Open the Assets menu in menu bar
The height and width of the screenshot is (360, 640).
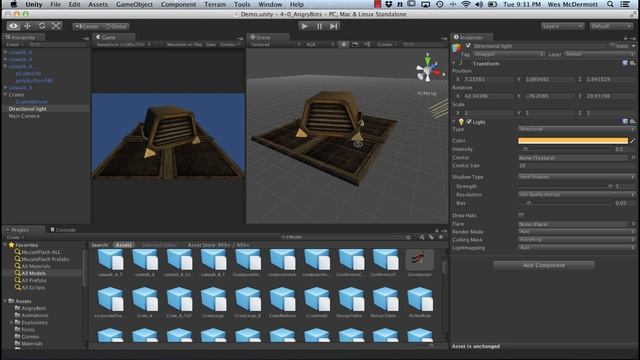98,4
